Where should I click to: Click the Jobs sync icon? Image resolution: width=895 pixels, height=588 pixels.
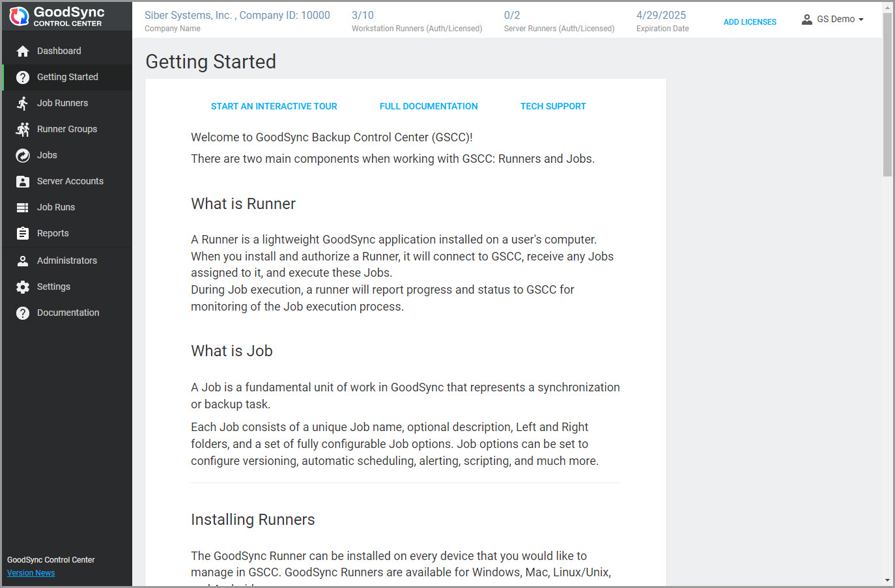click(23, 156)
